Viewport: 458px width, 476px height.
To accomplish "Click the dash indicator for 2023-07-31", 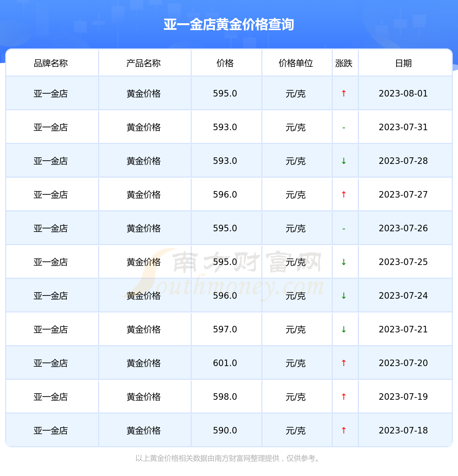I will (343, 128).
